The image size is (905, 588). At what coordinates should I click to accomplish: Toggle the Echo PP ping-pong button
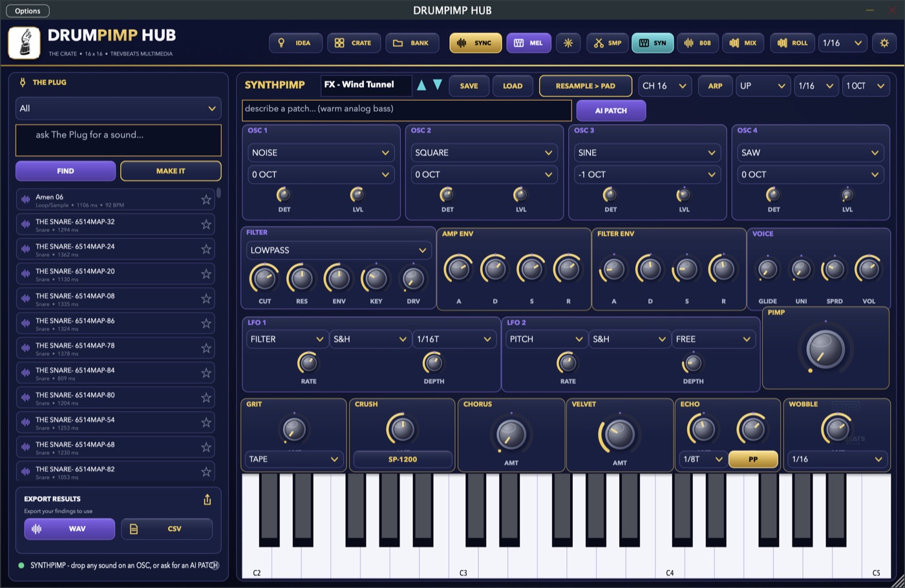(753, 459)
